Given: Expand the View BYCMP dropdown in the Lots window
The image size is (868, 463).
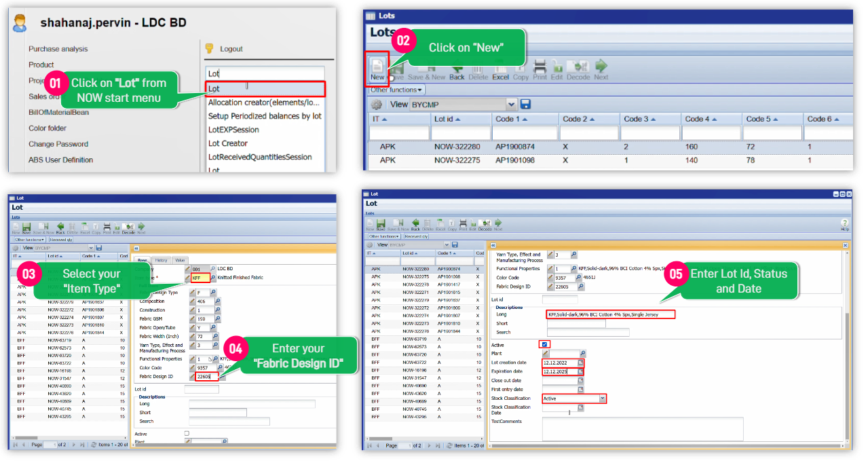Looking at the screenshot, I should [x=512, y=105].
